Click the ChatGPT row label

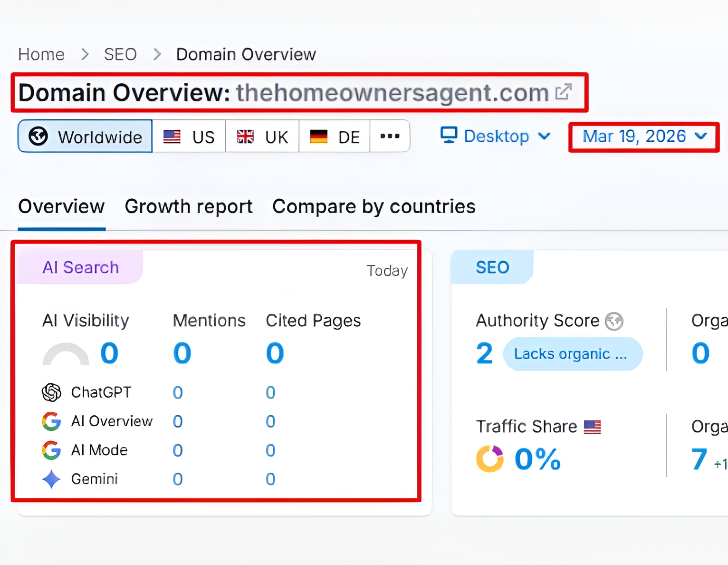[101, 392]
